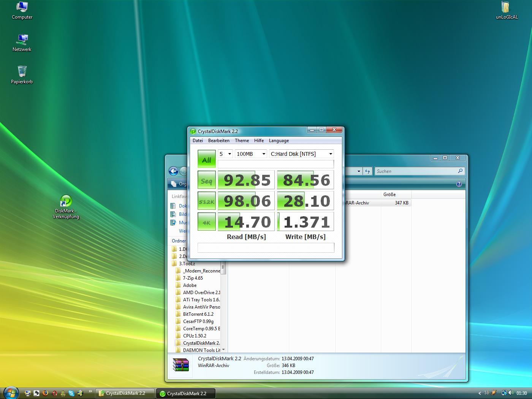Open the Theme menu
The height and width of the screenshot is (399, 532).
point(242,141)
